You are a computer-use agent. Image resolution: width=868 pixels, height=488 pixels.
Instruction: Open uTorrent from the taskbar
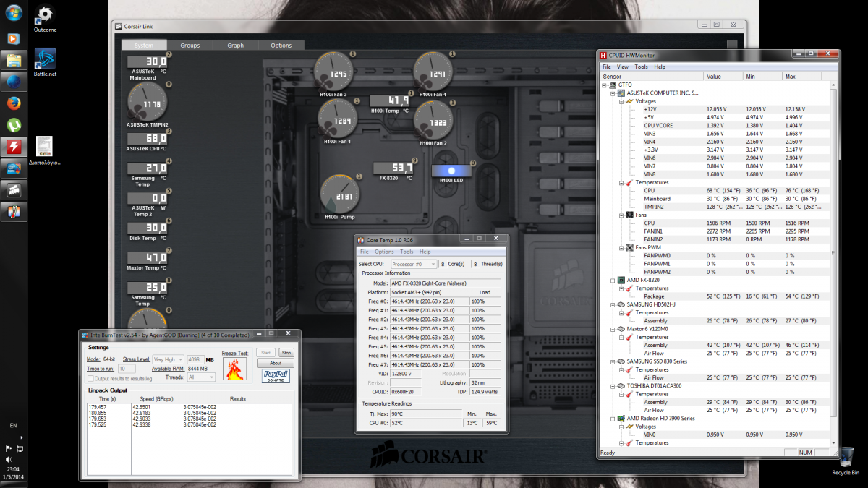point(14,124)
